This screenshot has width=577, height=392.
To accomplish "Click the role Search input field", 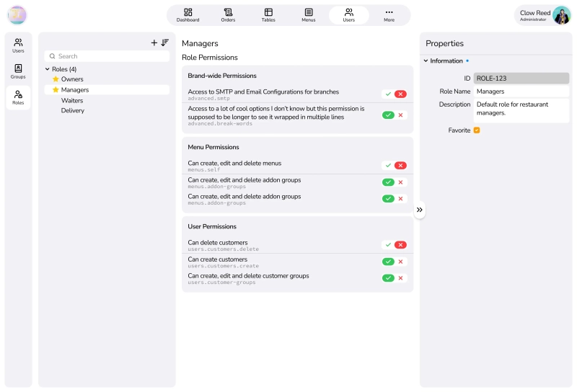I will coord(108,56).
